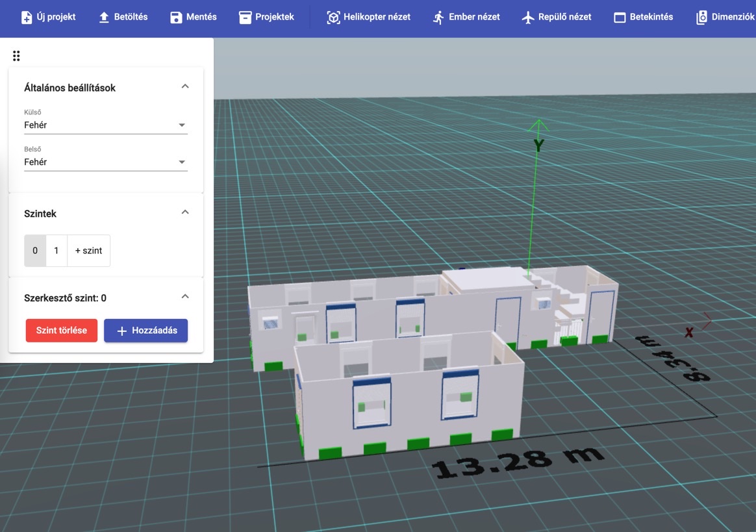Screen dimensions: 756x532
Task: Click the white flat roof block
Action: pos(487,279)
